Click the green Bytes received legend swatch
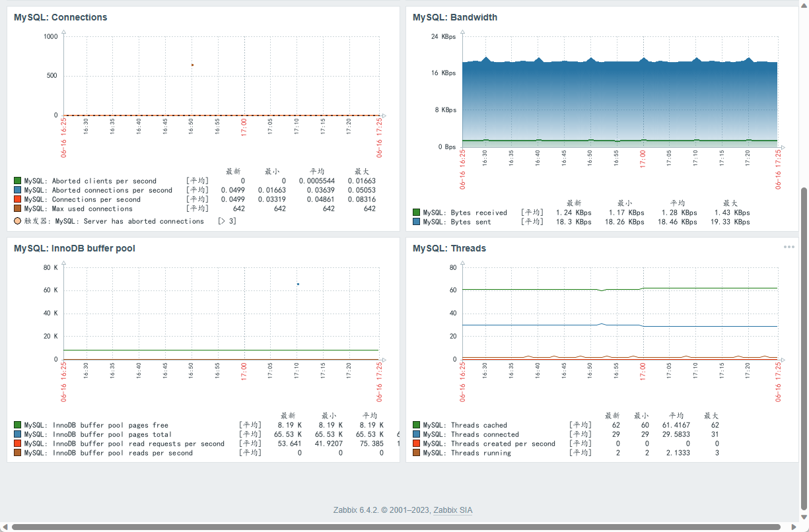 point(417,213)
